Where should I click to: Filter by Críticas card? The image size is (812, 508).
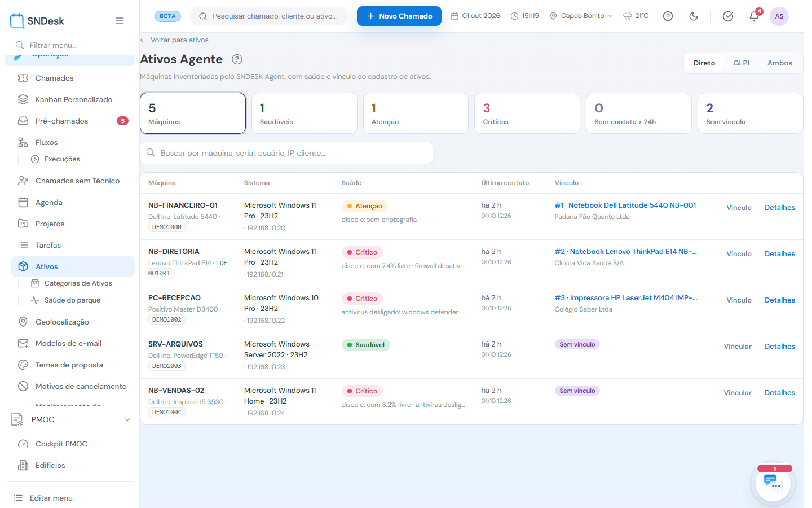(527, 113)
